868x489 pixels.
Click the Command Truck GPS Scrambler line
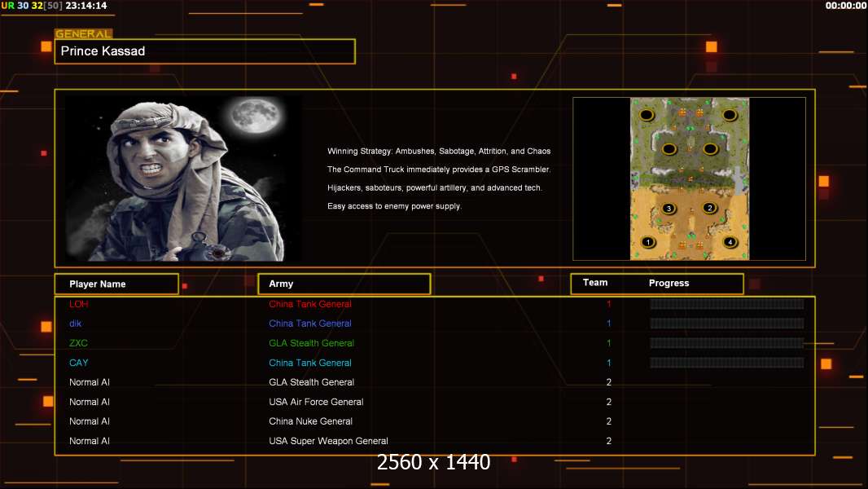439,170
